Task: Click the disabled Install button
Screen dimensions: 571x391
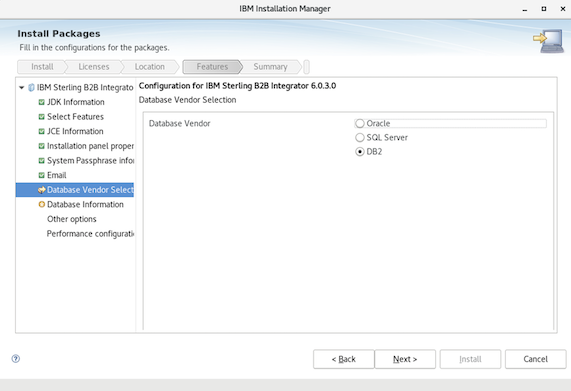Action: point(470,359)
